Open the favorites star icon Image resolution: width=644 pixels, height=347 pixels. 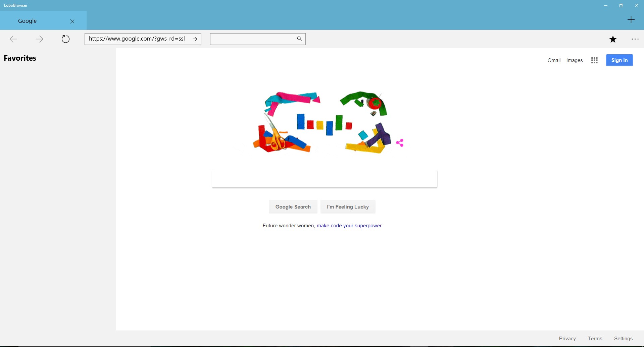click(x=613, y=39)
